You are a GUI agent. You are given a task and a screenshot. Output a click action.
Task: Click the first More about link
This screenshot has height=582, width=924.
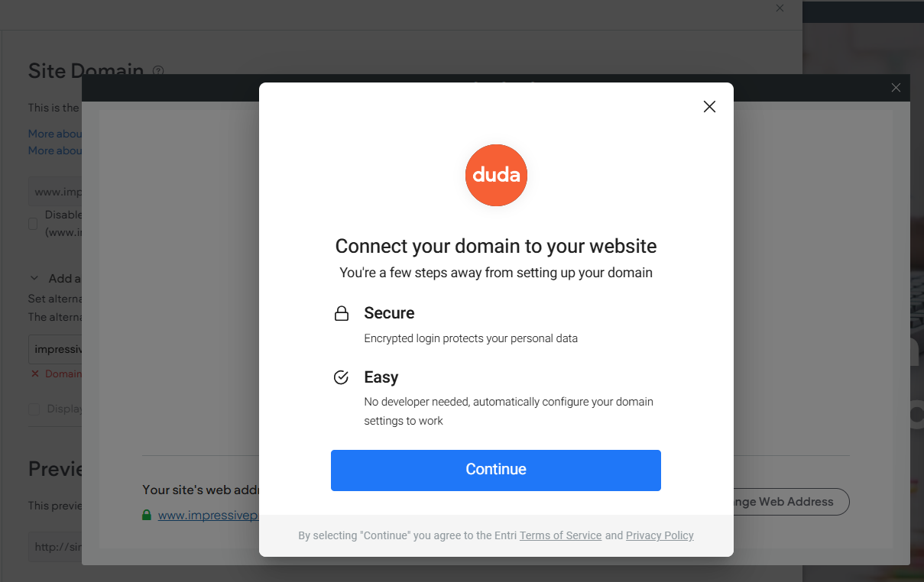(55, 134)
